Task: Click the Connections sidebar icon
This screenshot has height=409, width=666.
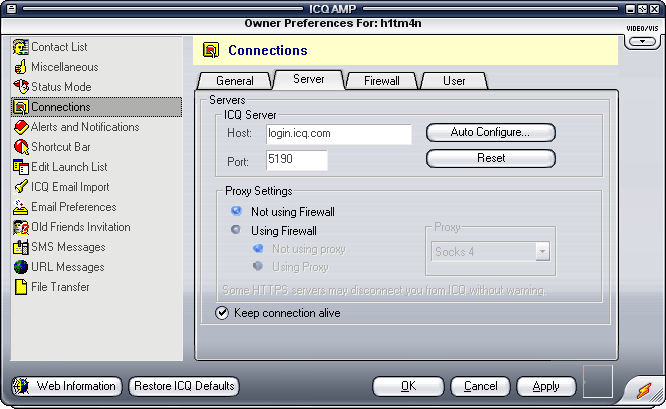Action: pos(20,107)
